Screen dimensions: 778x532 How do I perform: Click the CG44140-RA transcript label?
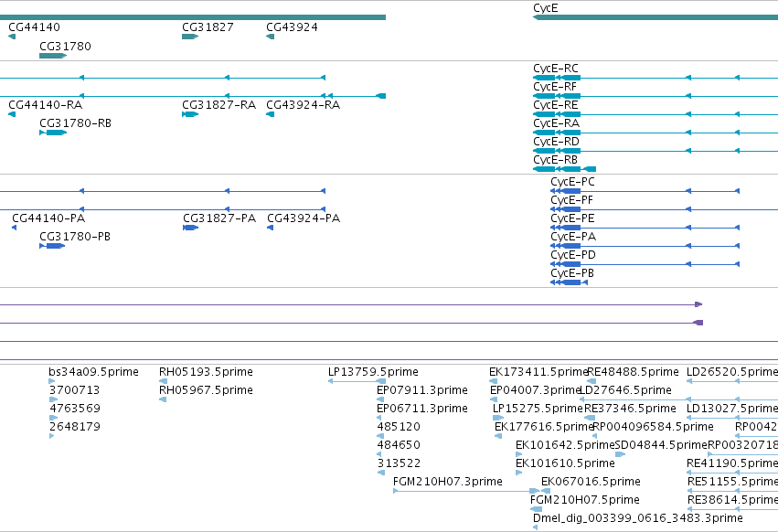pyautogui.click(x=45, y=105)
